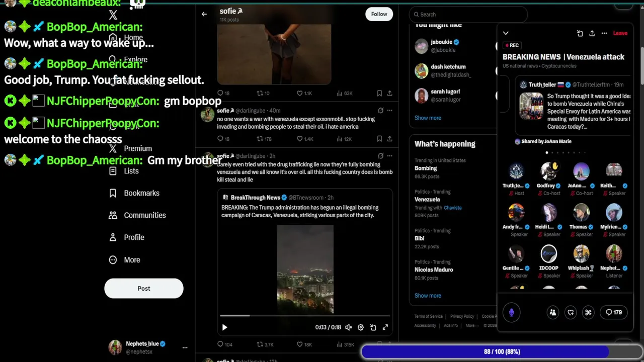Screen dimensions: 644x362
Task: Click the Search input field
Action: (x=468, y=15)
